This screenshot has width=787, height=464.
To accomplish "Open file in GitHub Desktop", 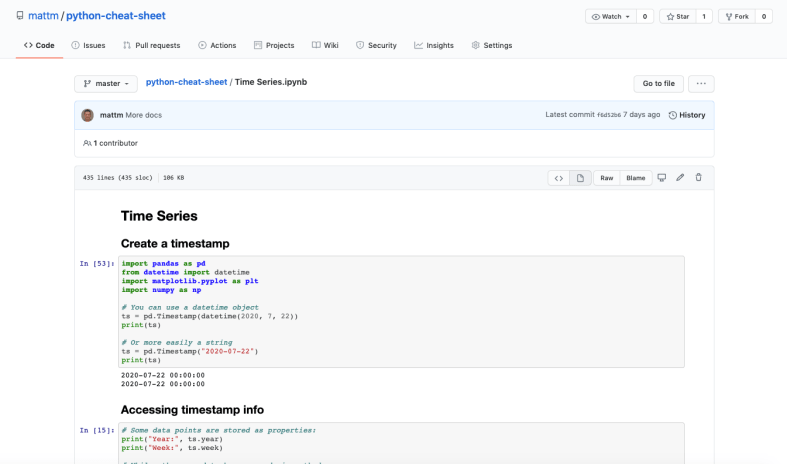I will point(661,178).
